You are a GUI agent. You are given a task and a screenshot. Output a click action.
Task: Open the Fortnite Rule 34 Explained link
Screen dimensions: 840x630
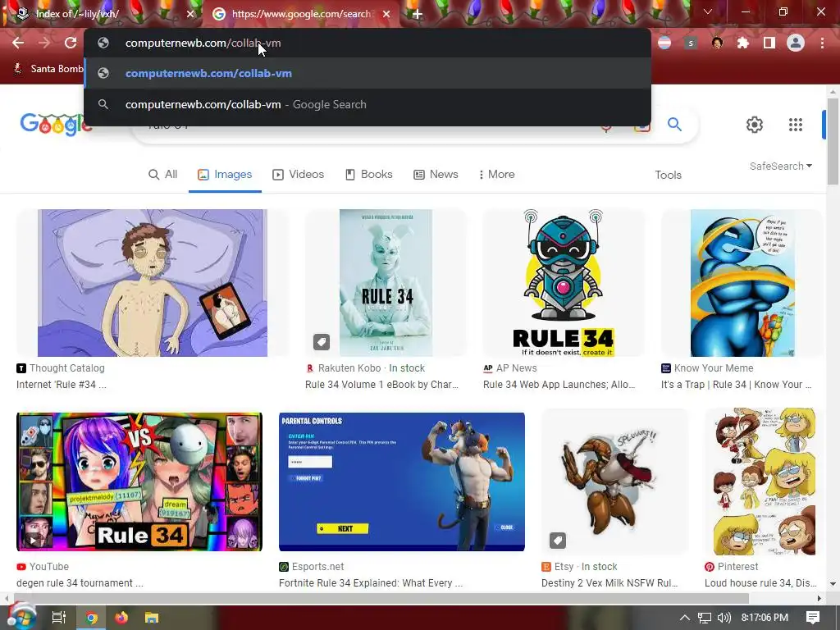pyautogui.click(x=371, y=583)
